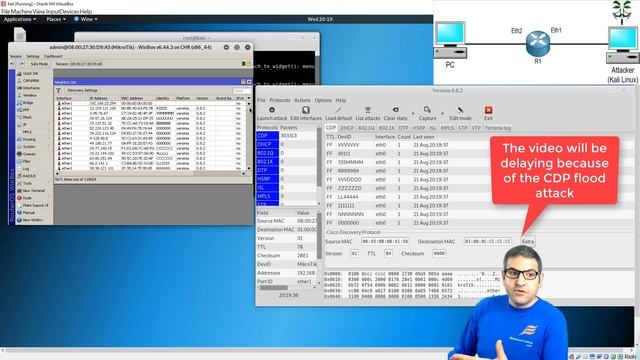The height and width of the screenshot is (360, 640).
Task: Open the Yersinia Options menu
Action: click(x=323, y=100)
